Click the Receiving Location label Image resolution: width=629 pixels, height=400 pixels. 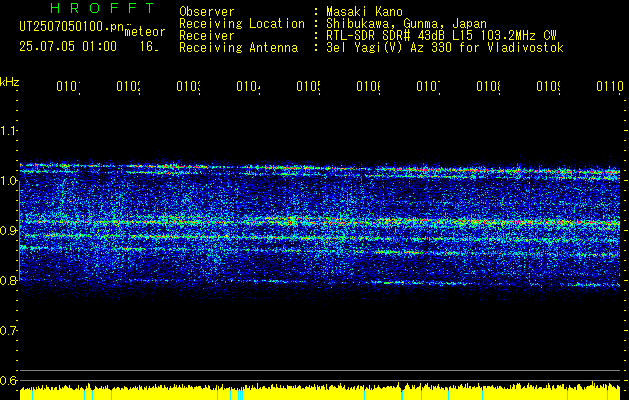tap(242, 24)
